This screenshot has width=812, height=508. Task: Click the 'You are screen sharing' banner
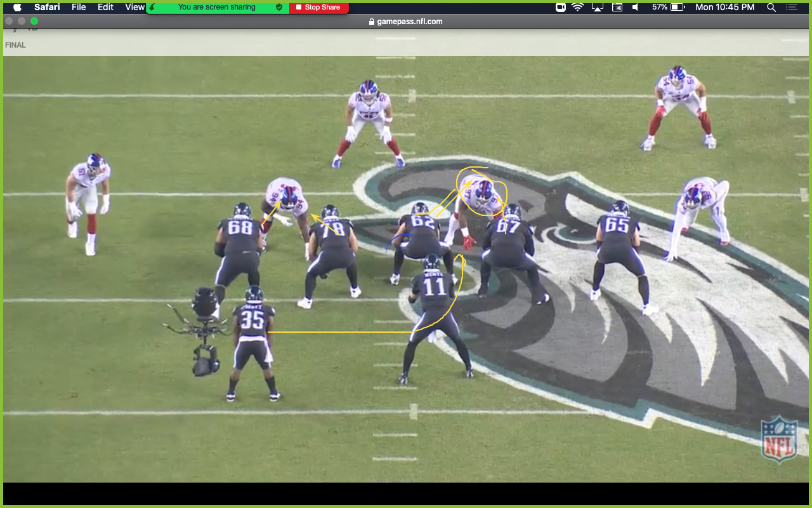(x=218, y=8)
